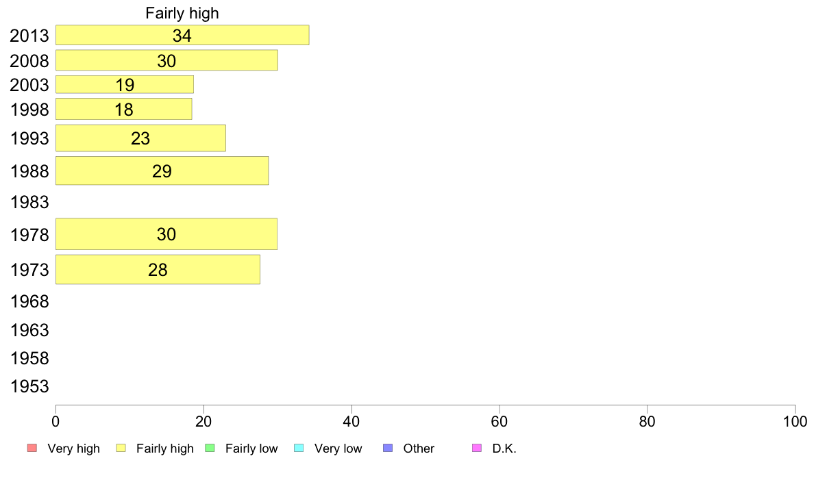This screenshot has height=504, width=814.
Task: Click the red Very high legend swatch
Action: coord(32,448)
